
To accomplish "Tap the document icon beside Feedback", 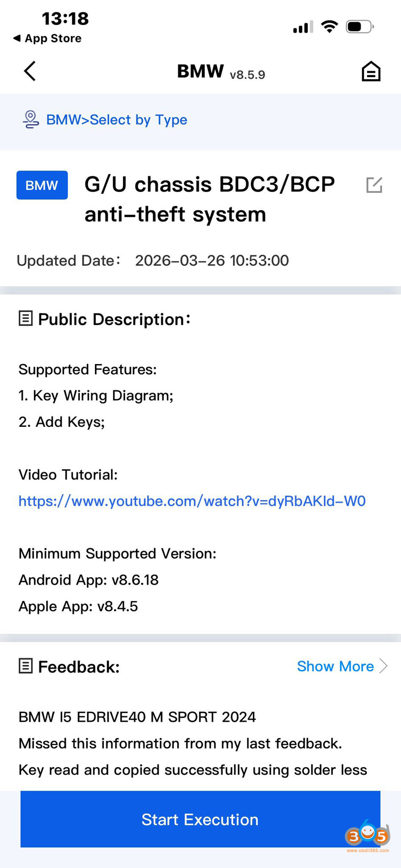I will pos(25,666).
